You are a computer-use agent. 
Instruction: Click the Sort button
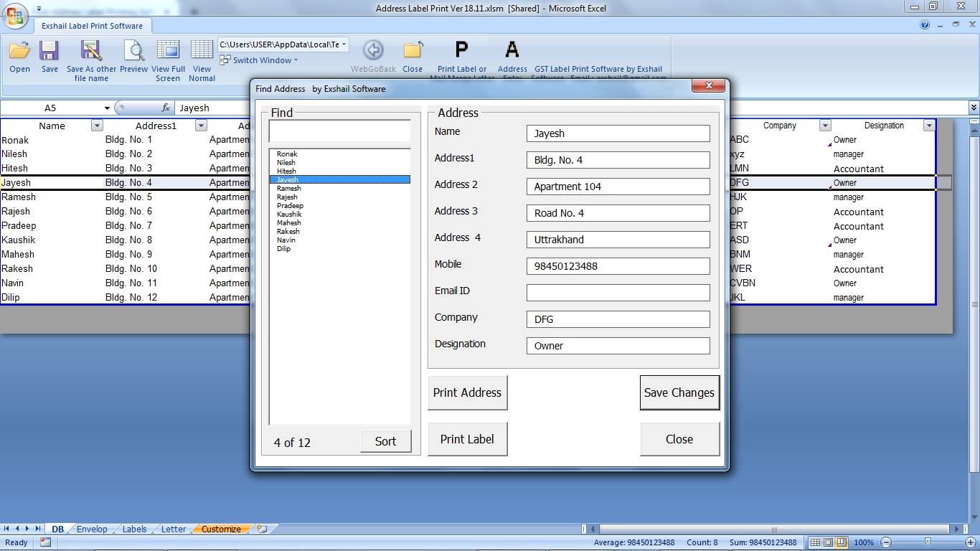point(385,441)
